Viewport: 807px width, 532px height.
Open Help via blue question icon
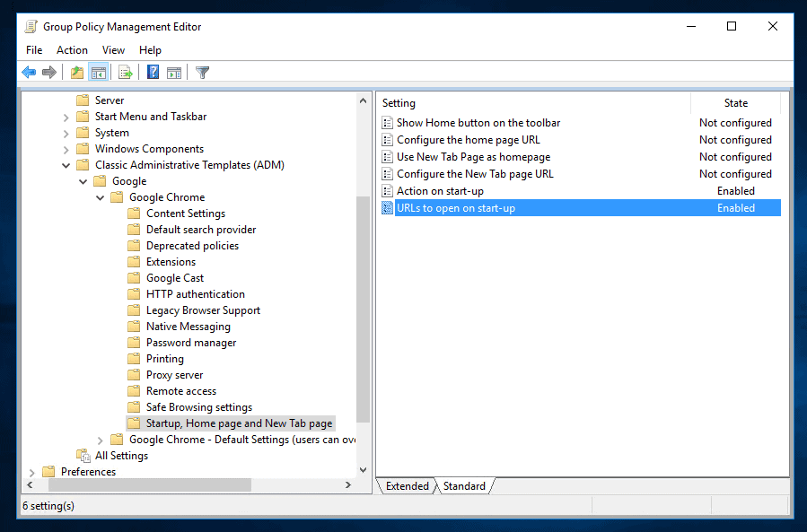(153, 72)
